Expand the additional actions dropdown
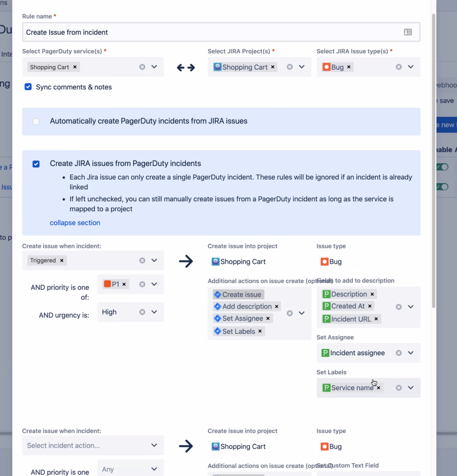The image size is (457, 476). (x=302, y=313)
